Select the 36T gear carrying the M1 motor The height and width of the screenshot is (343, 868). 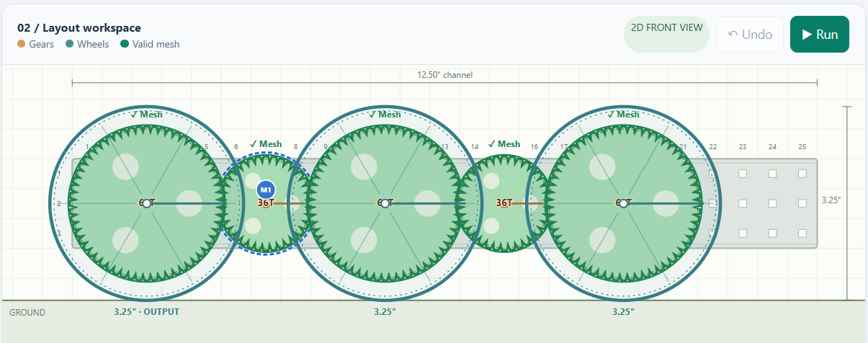click(x=266, y=204)
